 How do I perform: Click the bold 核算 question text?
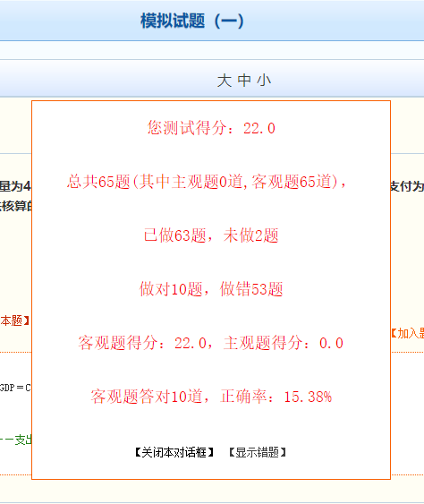point(15,206)
